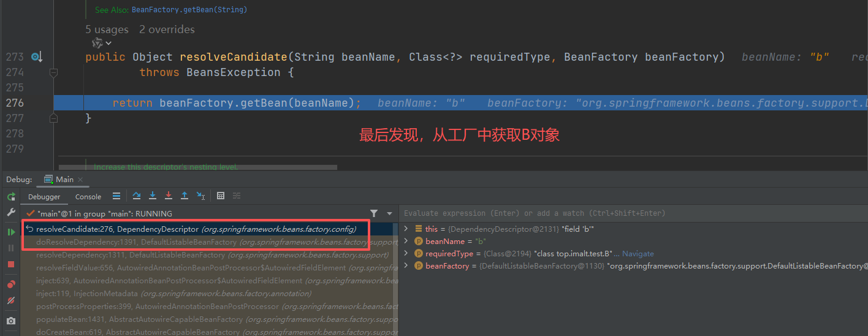Open Evaluate Expression calculator icon

click(x=221, y=196)
